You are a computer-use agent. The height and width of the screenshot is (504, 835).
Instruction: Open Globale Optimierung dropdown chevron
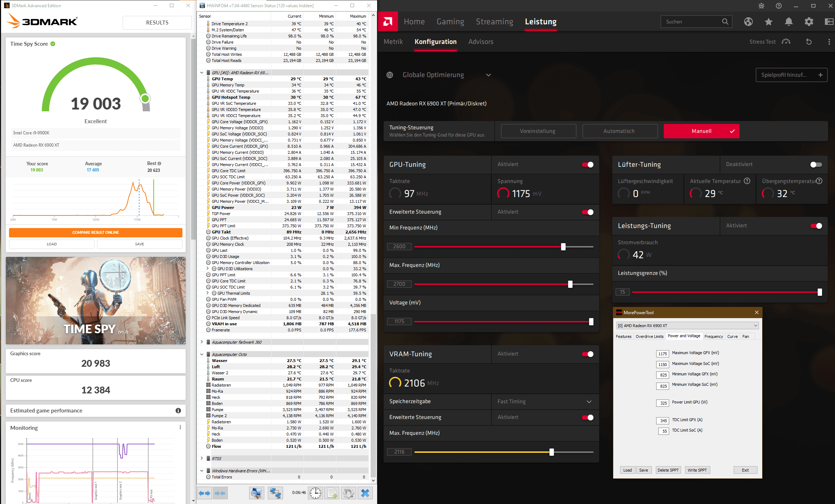coord(489,75)
